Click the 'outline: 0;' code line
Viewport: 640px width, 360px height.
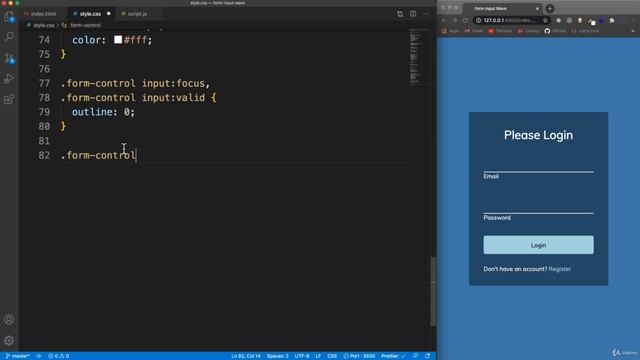pos(103,112)
